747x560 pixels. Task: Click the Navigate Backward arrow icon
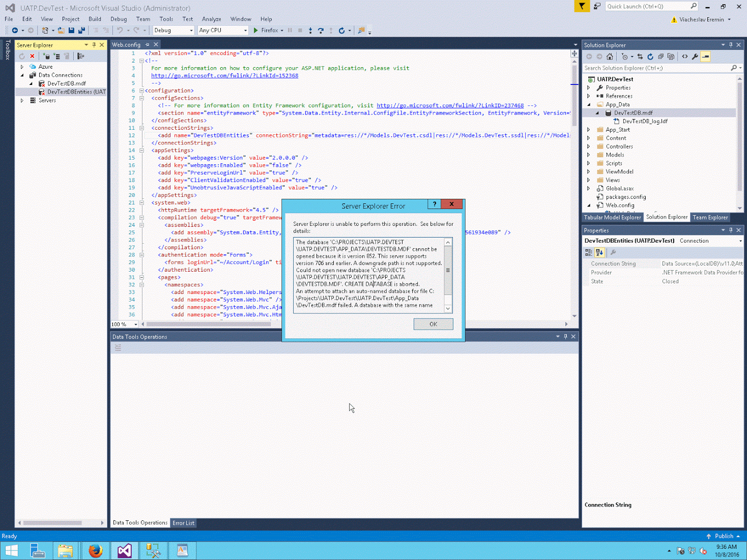point(15,31)
